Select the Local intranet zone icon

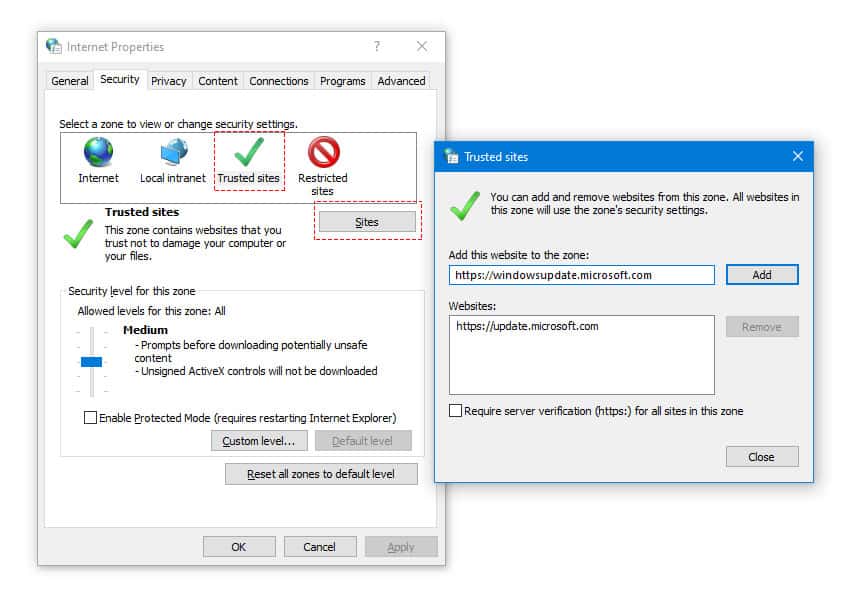pos(174,152)
